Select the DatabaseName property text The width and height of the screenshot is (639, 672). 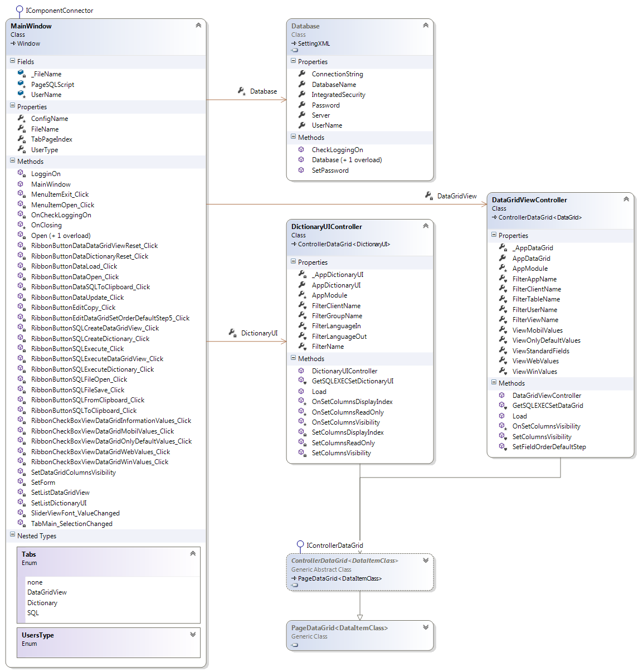[x=334, y=85]
